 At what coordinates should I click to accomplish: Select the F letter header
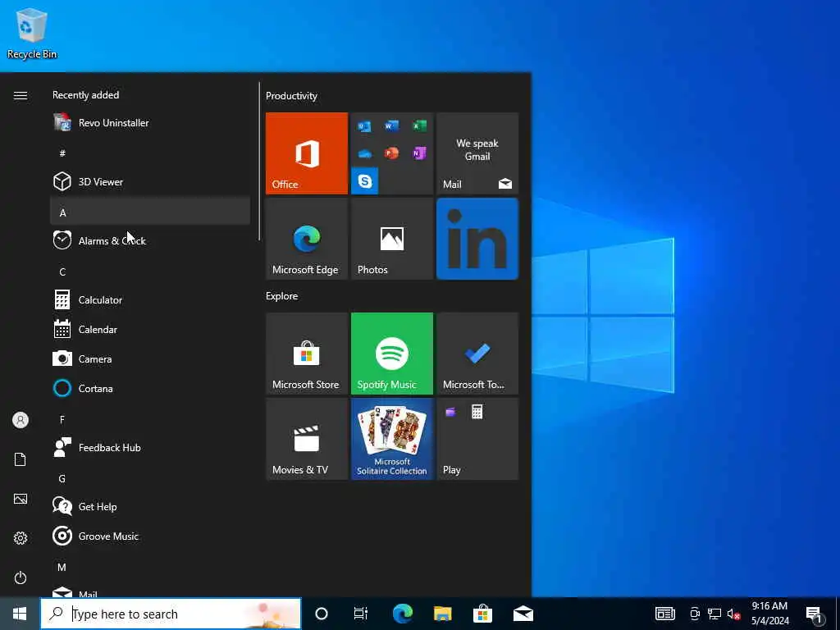tap(150, 418)
